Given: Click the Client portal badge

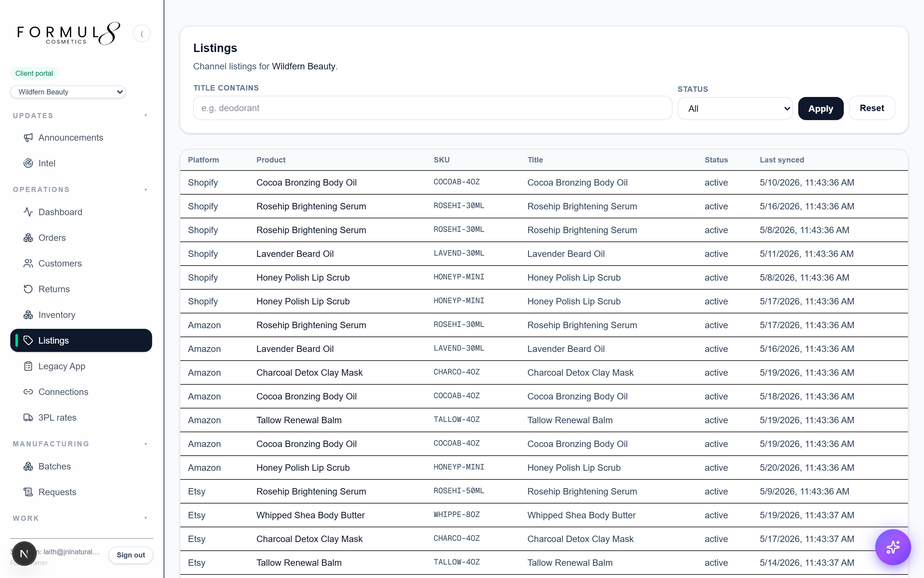Looking at the screenshot, I should point(34,74).
